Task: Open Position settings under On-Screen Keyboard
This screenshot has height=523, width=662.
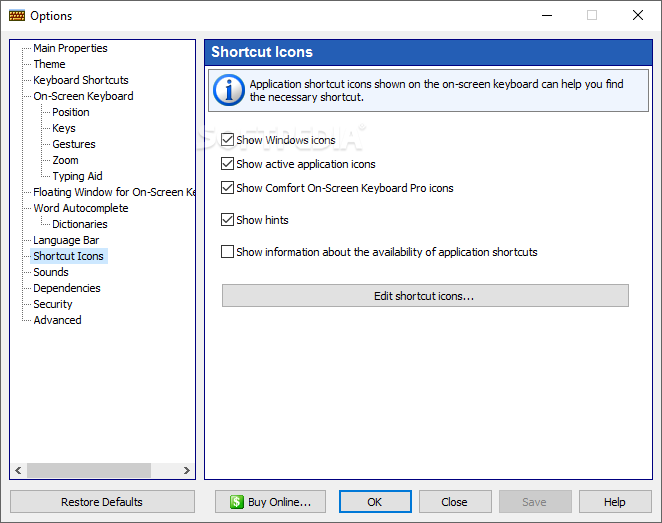Action: pyautogui.click(x=71, y=112)
